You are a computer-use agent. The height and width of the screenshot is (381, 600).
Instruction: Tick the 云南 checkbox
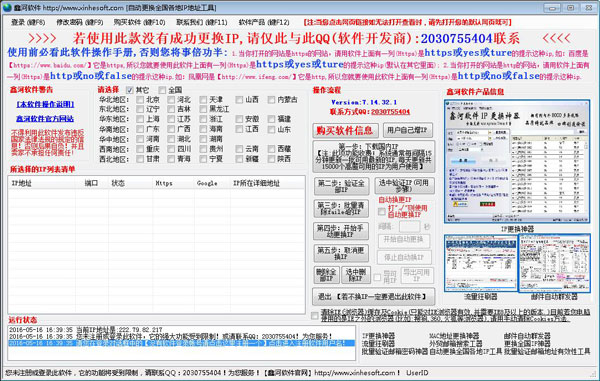coord(239,149)
